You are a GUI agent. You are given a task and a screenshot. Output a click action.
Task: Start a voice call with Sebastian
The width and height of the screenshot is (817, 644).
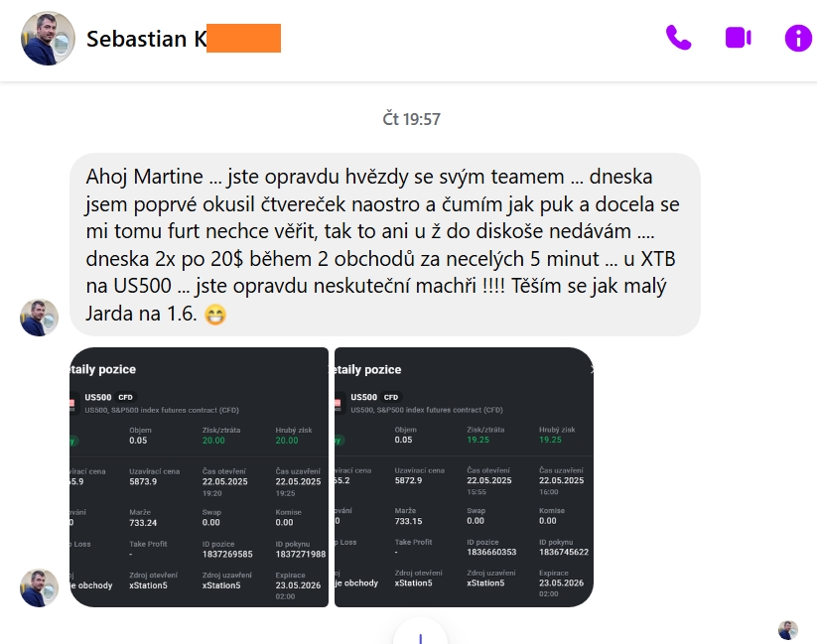point(678,38)
